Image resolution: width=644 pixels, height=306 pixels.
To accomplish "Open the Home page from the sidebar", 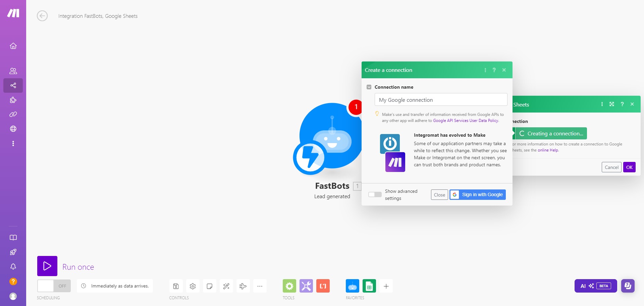I will tap(13, 46).
